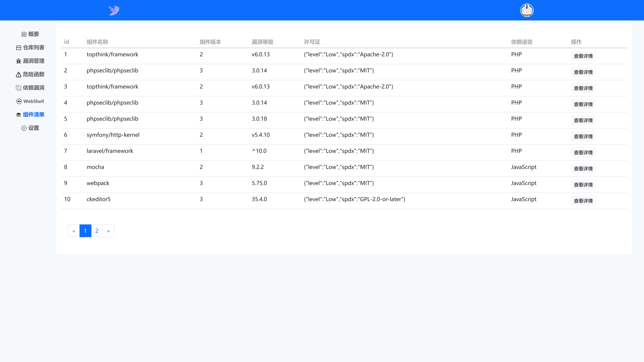This screenshot has width=644, height=362.
Task: Click the gear icon beside 设置
Action: click(x=24, y=128)
